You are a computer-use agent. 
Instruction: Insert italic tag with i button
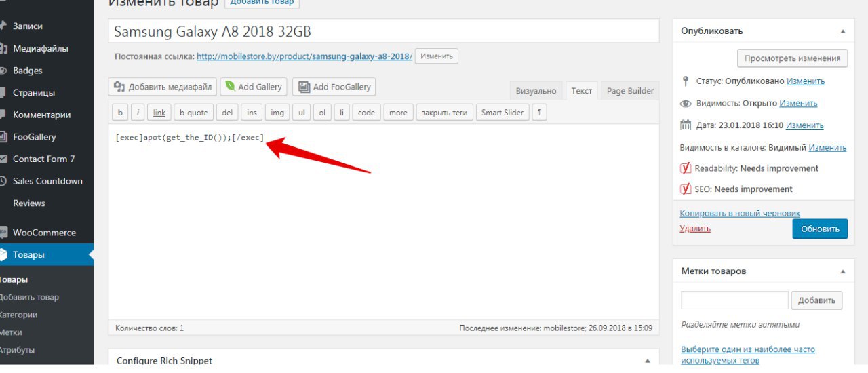138,113
